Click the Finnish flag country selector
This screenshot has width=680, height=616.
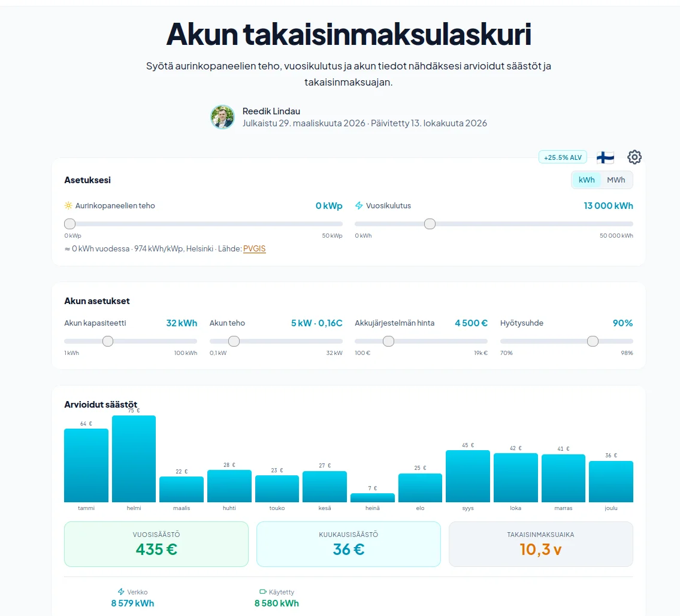tap(605, 157)
